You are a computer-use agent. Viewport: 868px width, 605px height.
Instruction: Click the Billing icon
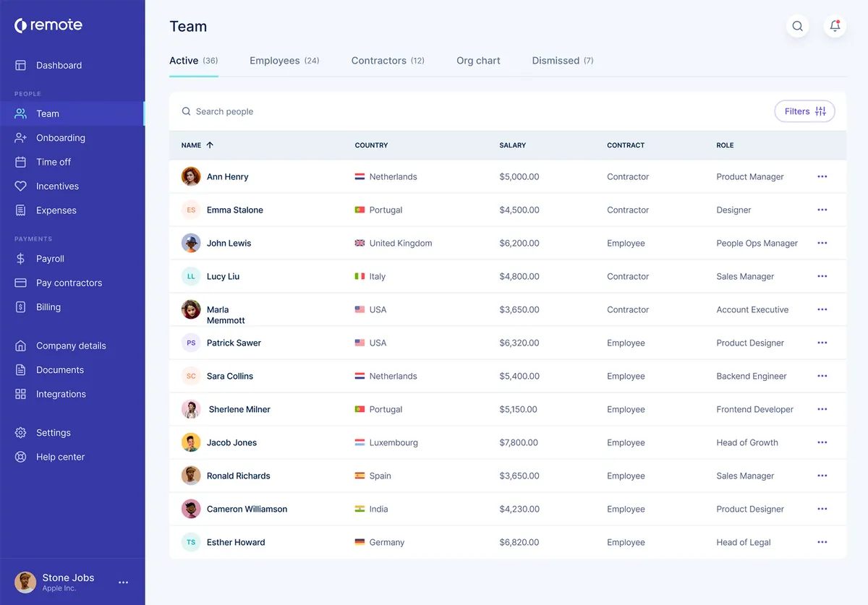coord(21,307)
